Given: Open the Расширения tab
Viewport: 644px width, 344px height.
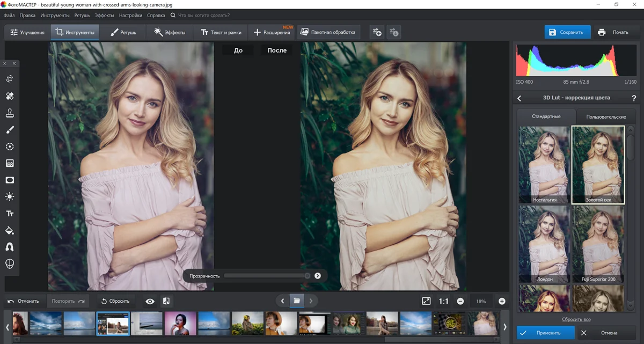Looking at the screenshot, I should tap(272, 32).
